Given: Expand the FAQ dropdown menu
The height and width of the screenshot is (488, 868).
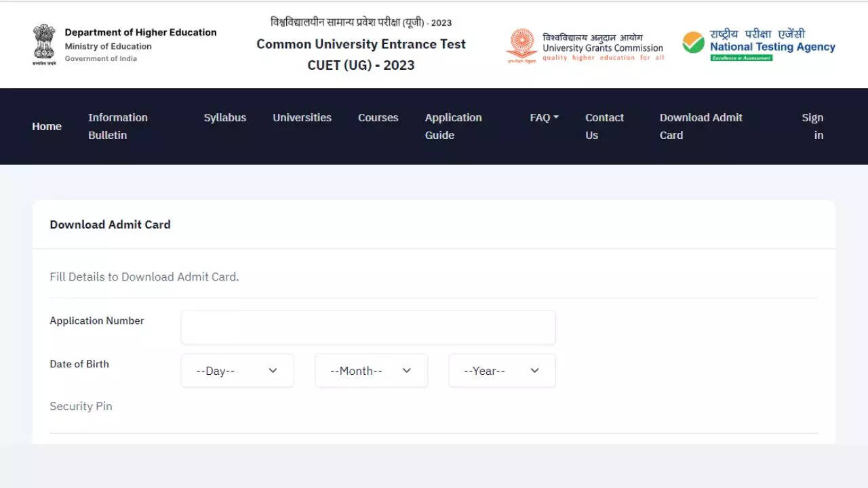Looking at the screenshot, I should click(x=544, y=117).
